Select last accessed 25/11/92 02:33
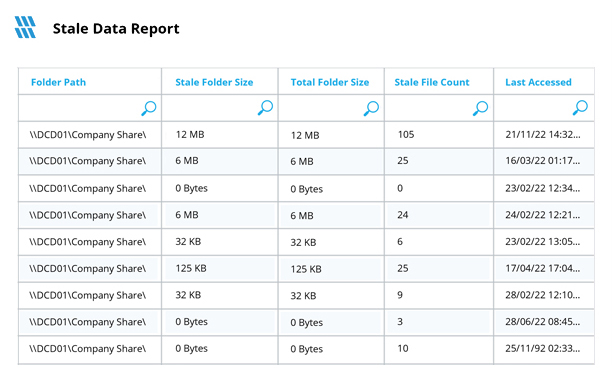The height and width of the screenshot is (382, 612). tap(543, 348)
